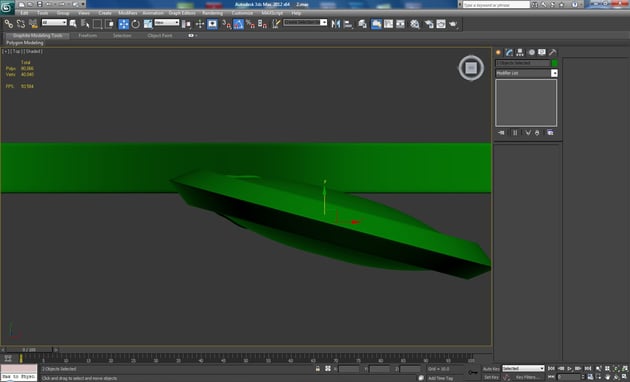This screenshot has width=630, height=382.
Task: Pick the Rectangular Selection Region tool
Action: pos(97,24)
